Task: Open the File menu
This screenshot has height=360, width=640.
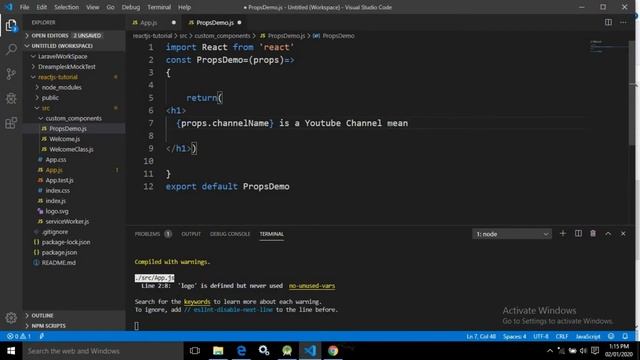Action: 24,7
